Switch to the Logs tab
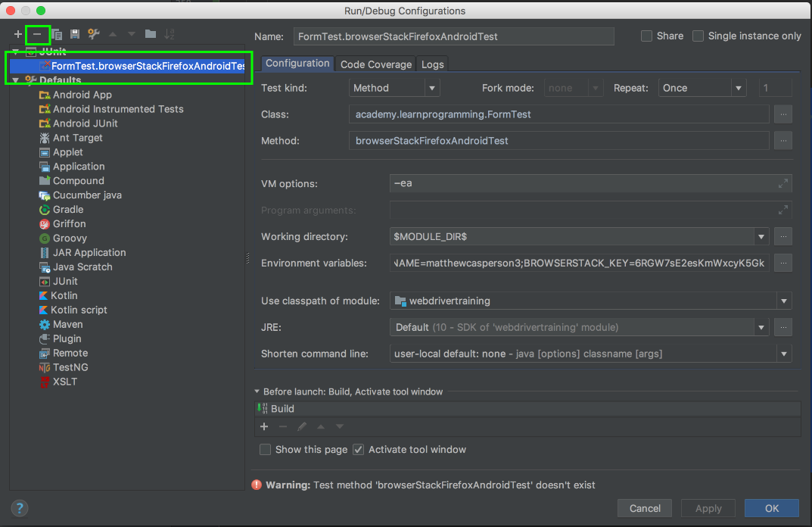This screenshot has width=812, height=527. tap(433, 64)
